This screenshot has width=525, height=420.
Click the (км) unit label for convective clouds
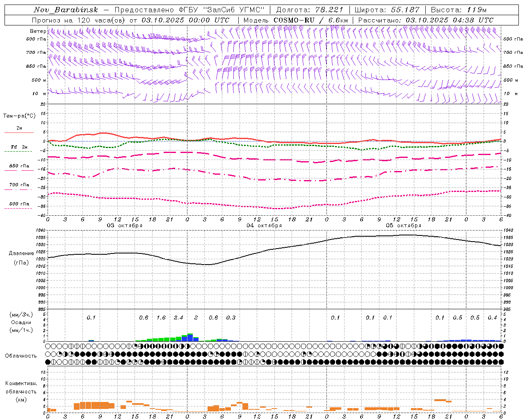tap(21, 399)
